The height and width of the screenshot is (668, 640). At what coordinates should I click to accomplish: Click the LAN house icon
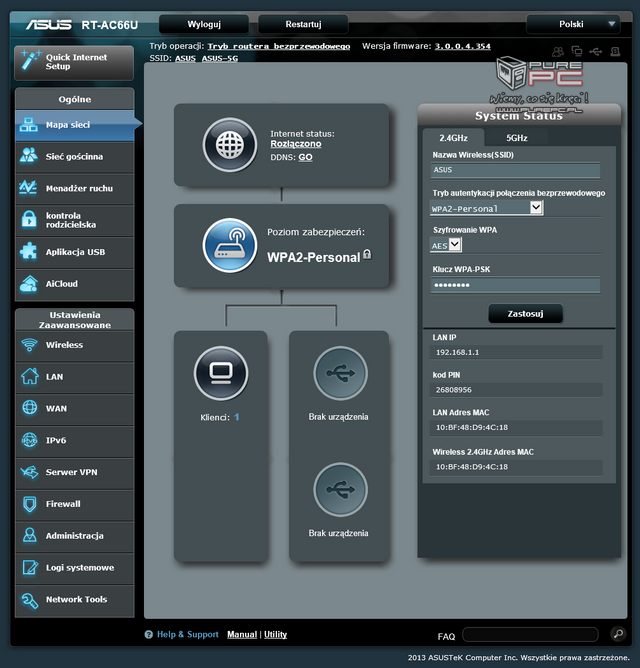click(x=29, y=376)
